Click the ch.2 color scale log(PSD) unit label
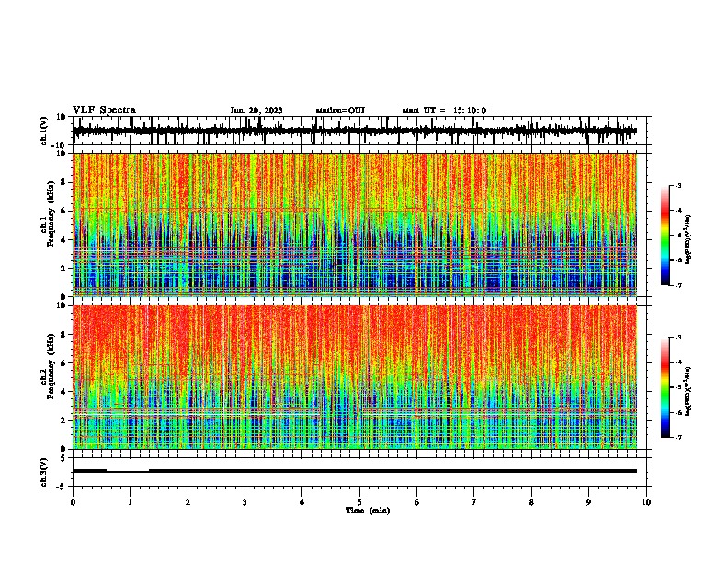This screenshot has width=728, height=563. [688, 391]
